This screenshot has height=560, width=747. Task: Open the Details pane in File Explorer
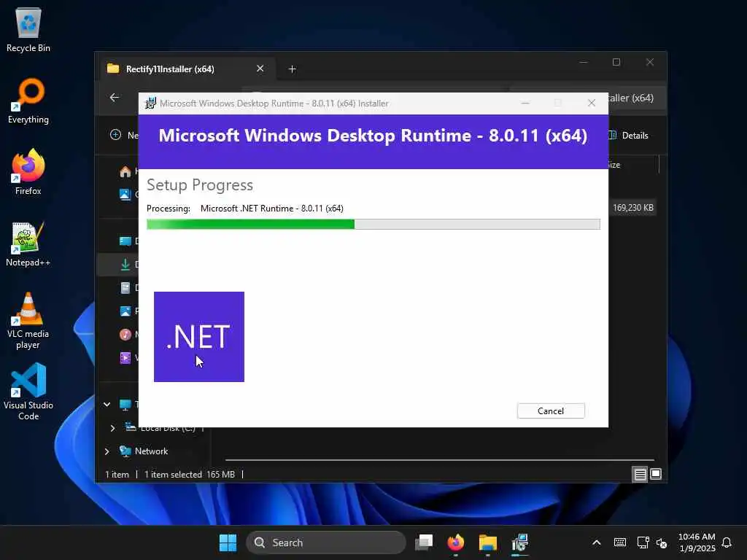[x=629, y=135]
